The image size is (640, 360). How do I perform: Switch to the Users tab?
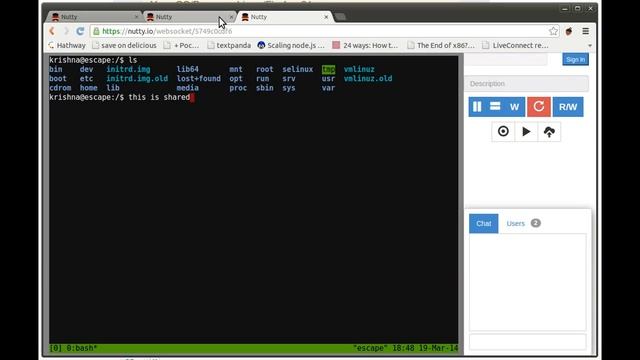tap(516, 224)
